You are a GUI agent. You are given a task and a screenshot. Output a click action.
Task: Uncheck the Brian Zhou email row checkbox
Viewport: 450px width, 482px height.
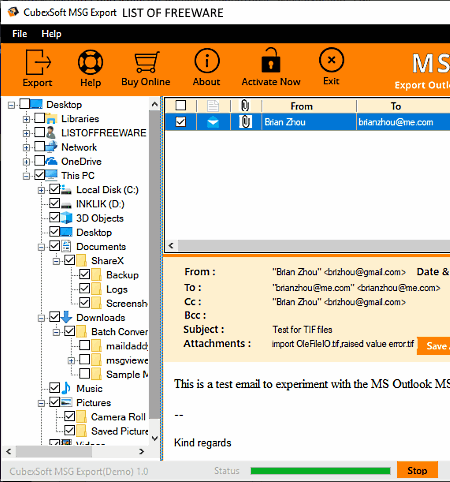pyautogui.click(x=181, y=122)
